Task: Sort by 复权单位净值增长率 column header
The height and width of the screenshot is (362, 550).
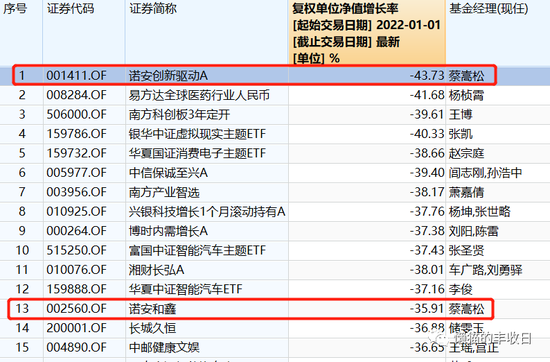Action: click(367, 33)
